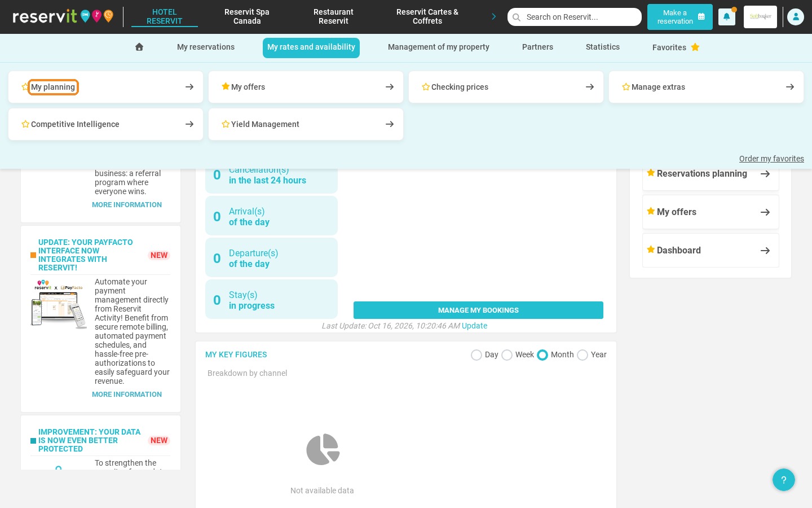The width and height of the screenshot is (812, 508).
Task: Focus the Search on Reservit field
Action: (x=575, y=17)
